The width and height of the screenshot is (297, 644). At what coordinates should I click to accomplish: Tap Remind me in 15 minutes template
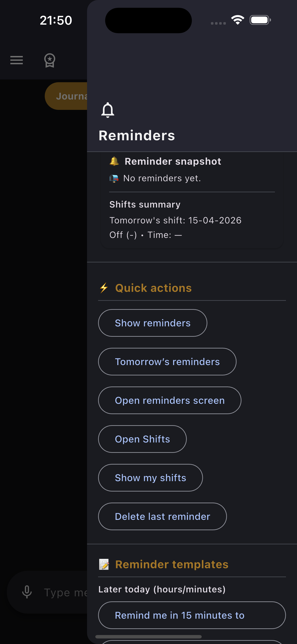tap(192, 615)
